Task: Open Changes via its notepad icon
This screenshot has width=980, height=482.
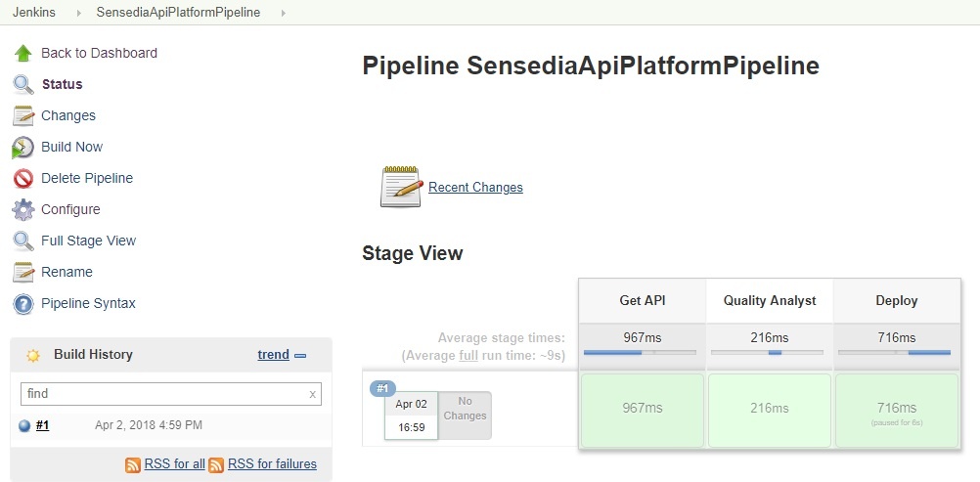Action: pyautogui.click(x=23, y=115)
